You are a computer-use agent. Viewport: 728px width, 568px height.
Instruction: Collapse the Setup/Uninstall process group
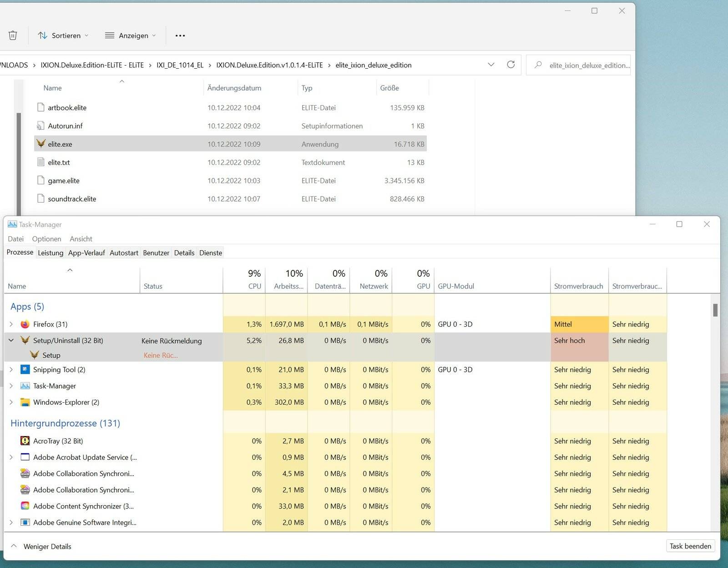click(x=11, y=340)
